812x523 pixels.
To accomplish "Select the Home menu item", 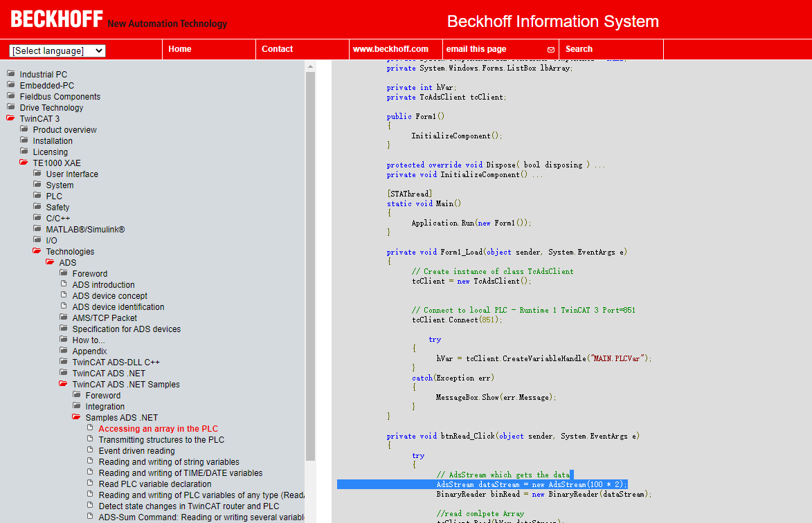I will pos(179,49).
